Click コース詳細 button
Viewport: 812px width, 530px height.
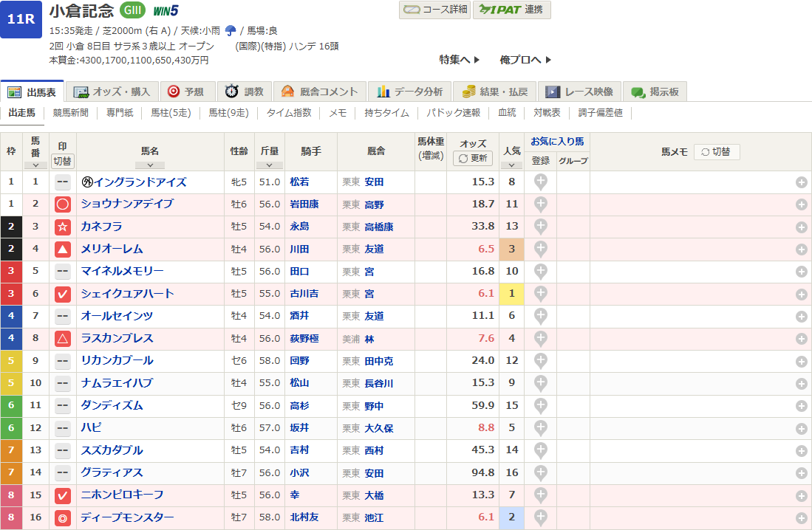436,10
